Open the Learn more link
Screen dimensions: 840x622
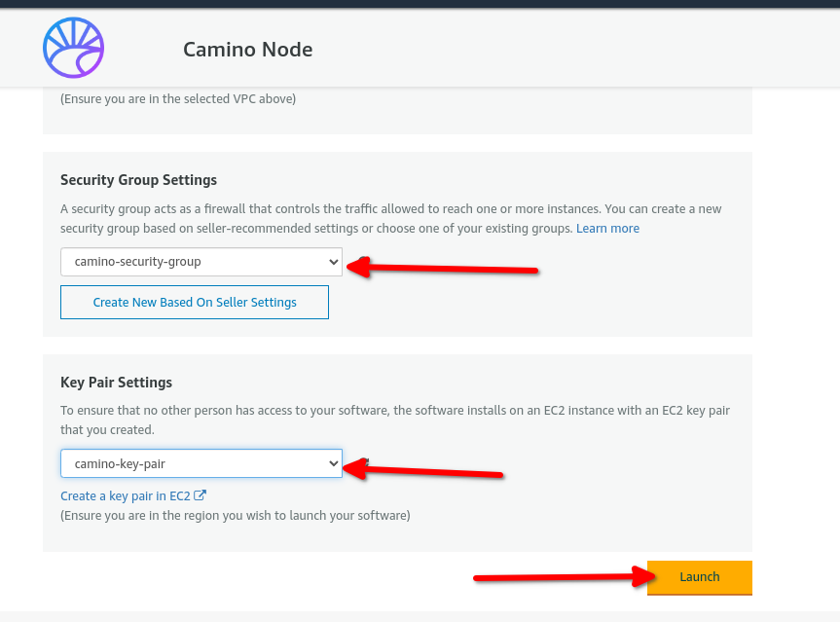[607, 228]
